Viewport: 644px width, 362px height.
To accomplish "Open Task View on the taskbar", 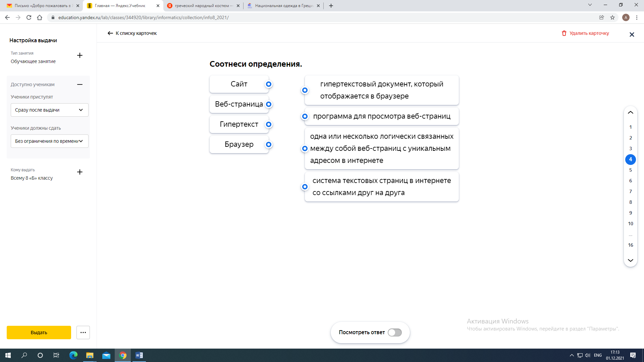I will point(56,355).
